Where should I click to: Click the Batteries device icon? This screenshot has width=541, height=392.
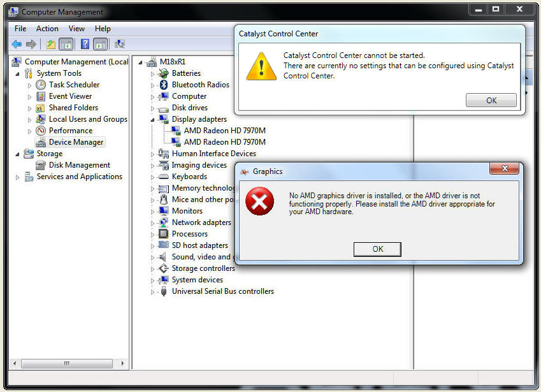[x=163, y=73]
